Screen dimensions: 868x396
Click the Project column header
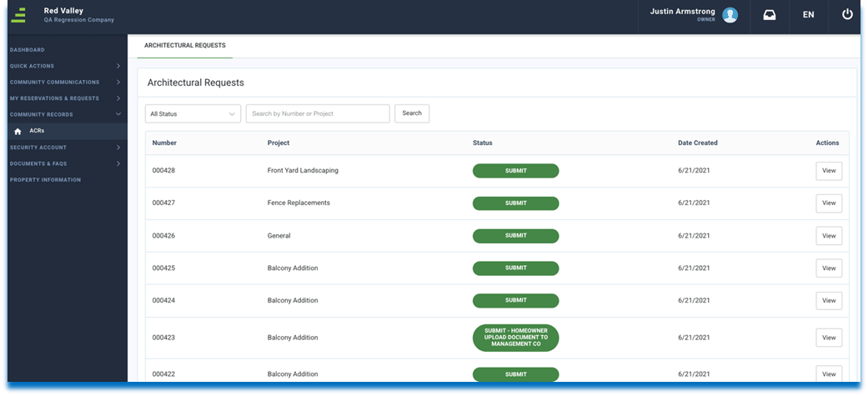point(278,143)
